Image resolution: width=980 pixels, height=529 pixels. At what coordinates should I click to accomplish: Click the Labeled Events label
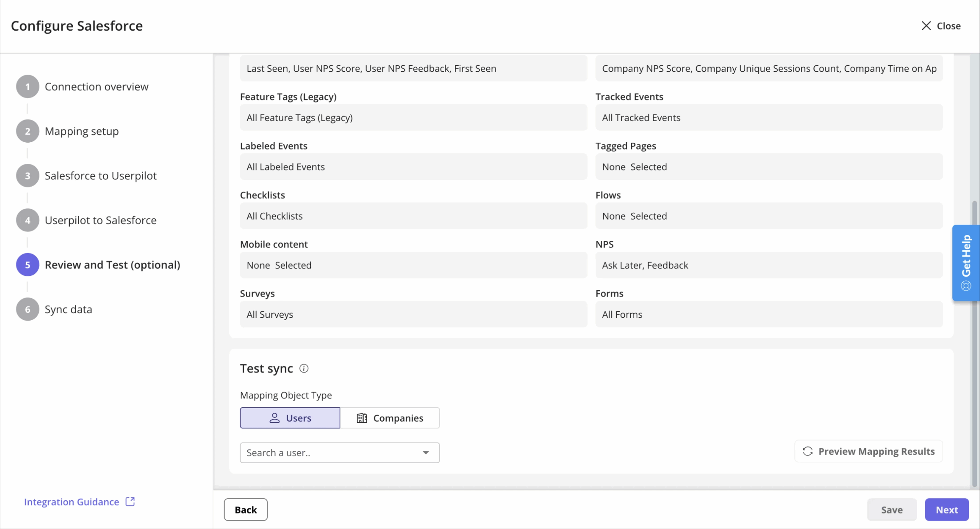coord(274,146)
